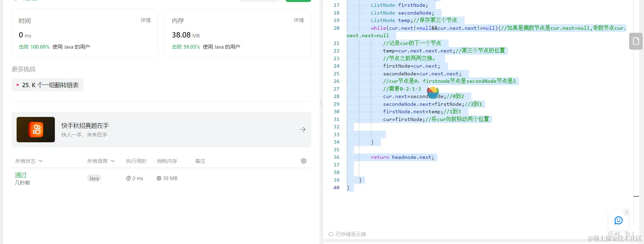Click the 行 40, 列 2 cursor position indicator
The height and width of the screenshot is (244, 644).
(621, 234)
